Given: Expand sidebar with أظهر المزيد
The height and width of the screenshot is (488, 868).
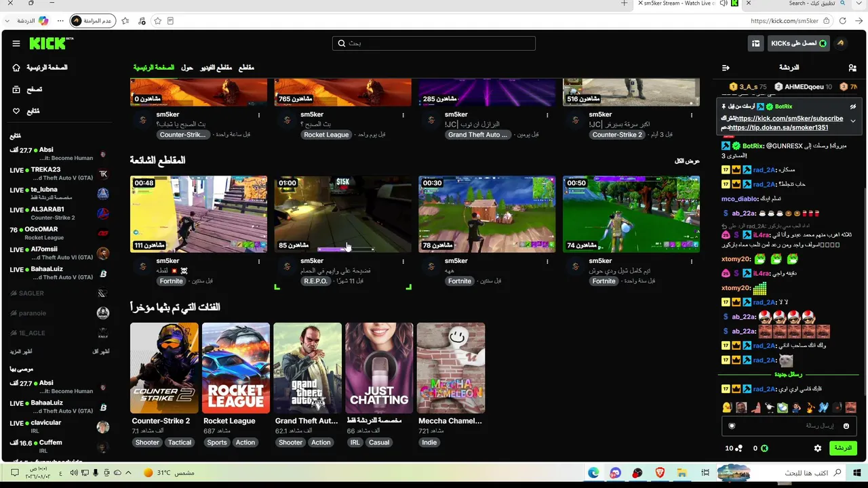Looking at the screenshot, I should tap(21, 352).
